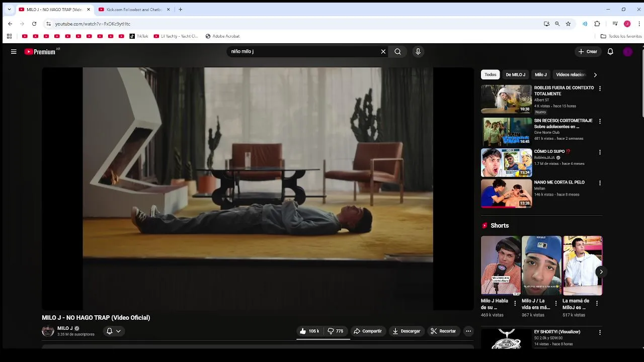Open the YouTube guide hamburger menu

(14, 51)
